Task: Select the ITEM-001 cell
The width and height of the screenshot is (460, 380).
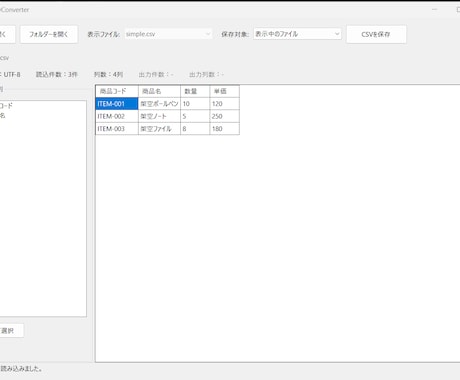Action: [x=117, y=104]
